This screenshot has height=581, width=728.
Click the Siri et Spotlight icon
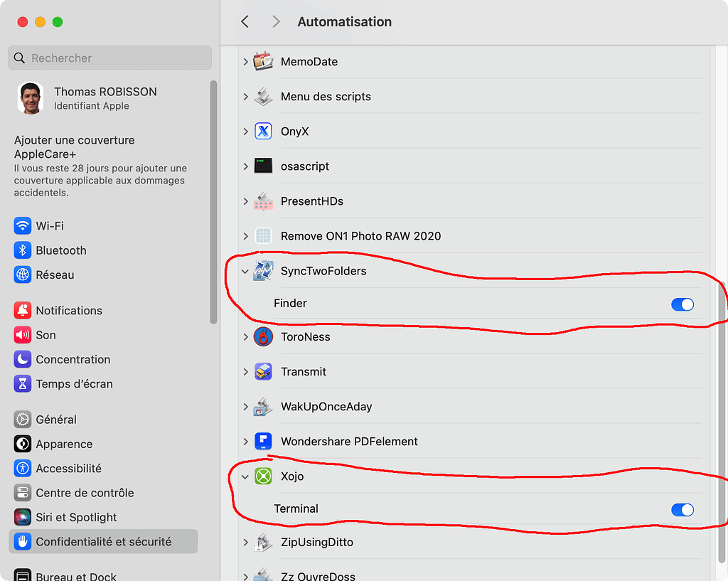[22, 517]
